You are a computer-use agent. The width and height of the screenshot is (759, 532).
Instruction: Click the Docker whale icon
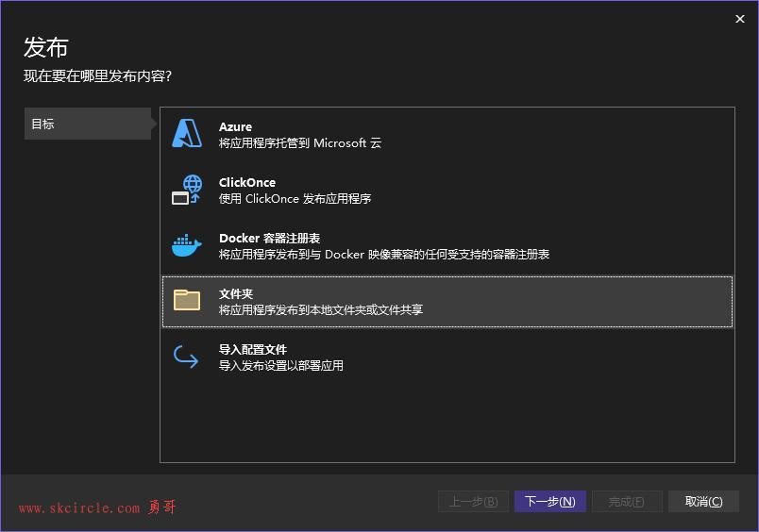187,245
